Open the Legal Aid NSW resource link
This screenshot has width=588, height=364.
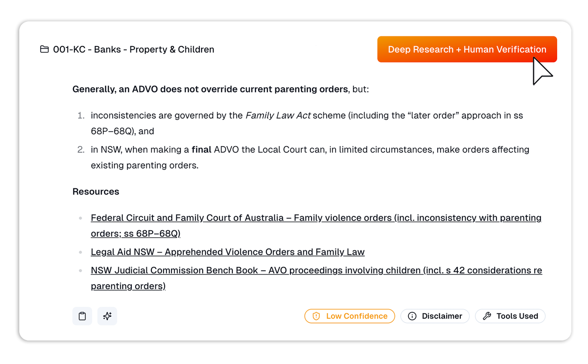[228, 252]
